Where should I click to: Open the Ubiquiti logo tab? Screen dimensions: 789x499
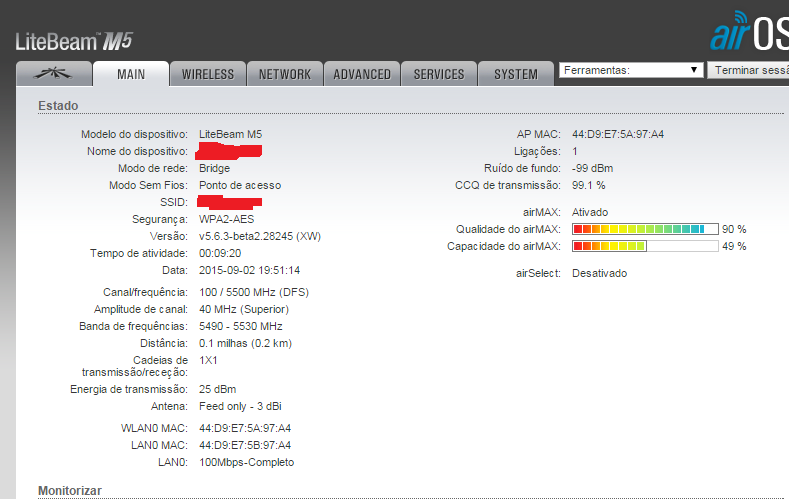(x=54, y=74)
